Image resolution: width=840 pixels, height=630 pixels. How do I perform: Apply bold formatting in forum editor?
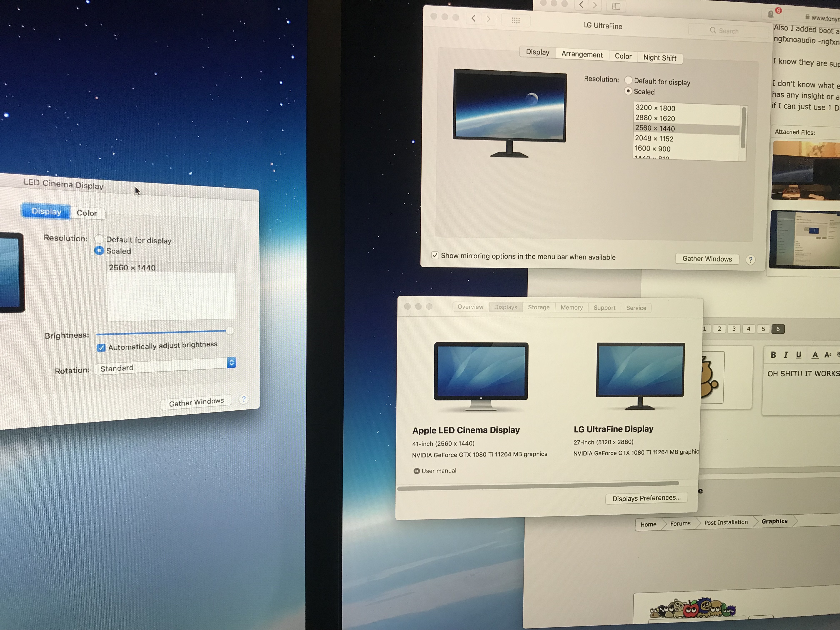tap(773, 355)
